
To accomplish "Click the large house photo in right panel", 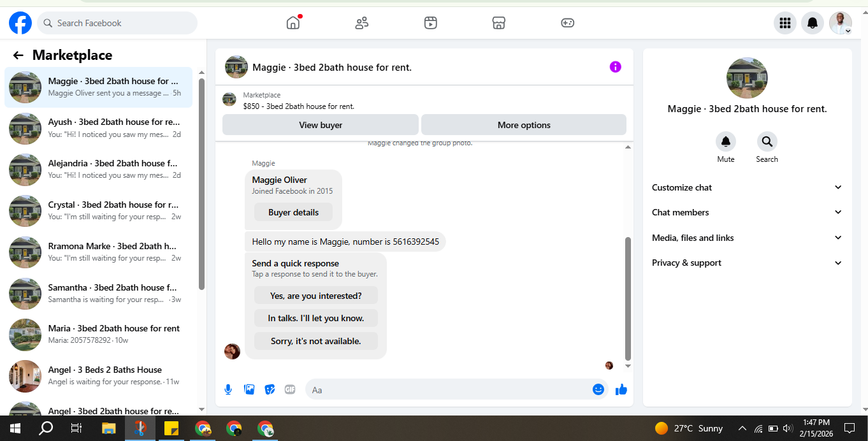I will (747, 78).
